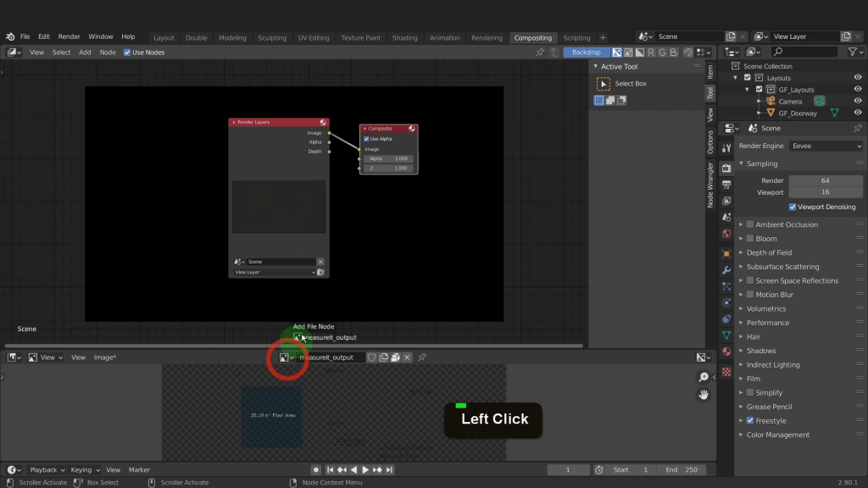Viewport: 868px width, 488px height.
Task: Click the Render samples value field
Action: 825,180
